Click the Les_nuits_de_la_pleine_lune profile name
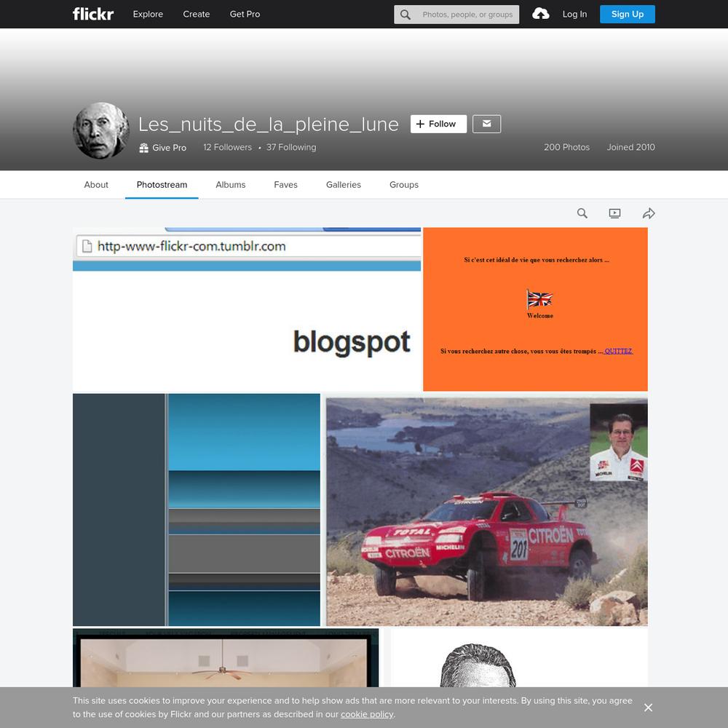Viewport: 728px width, 728px height. point(269,124)
